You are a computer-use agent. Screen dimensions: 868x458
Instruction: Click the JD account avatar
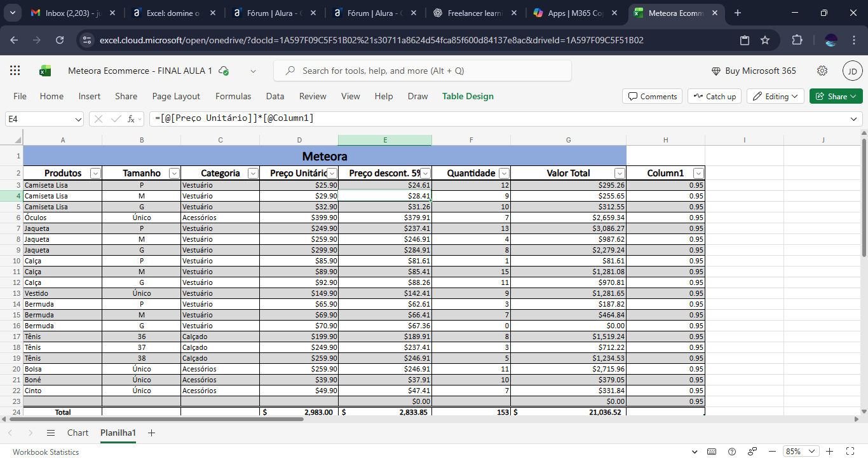[852, 71]
